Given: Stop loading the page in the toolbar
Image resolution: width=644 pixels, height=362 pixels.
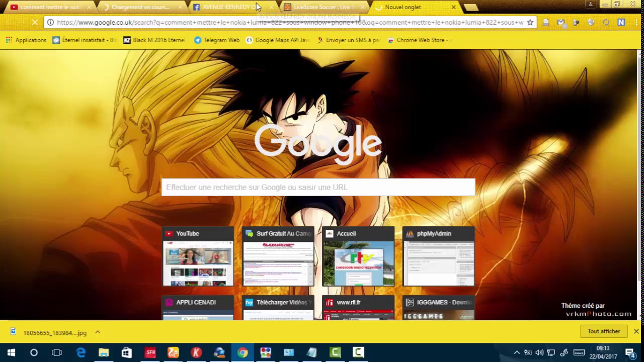Looking at the screenshot, I should pos(35,23).
